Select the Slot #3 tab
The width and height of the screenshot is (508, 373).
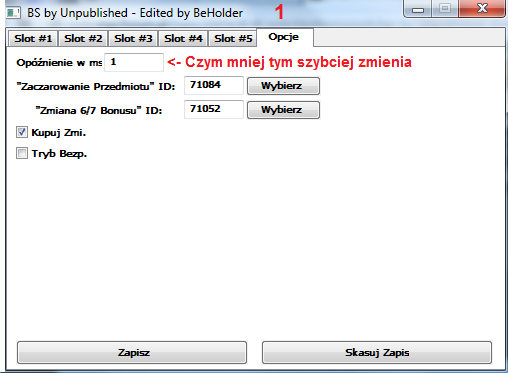[x=133, y=38]
